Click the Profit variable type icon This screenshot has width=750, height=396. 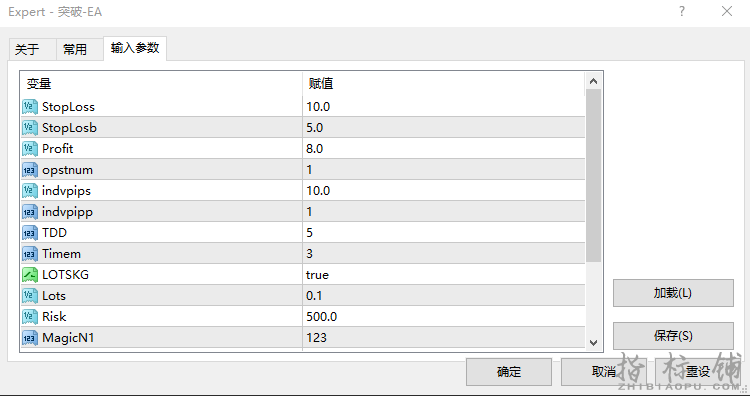pyautogui.click(x=30, y=149)
